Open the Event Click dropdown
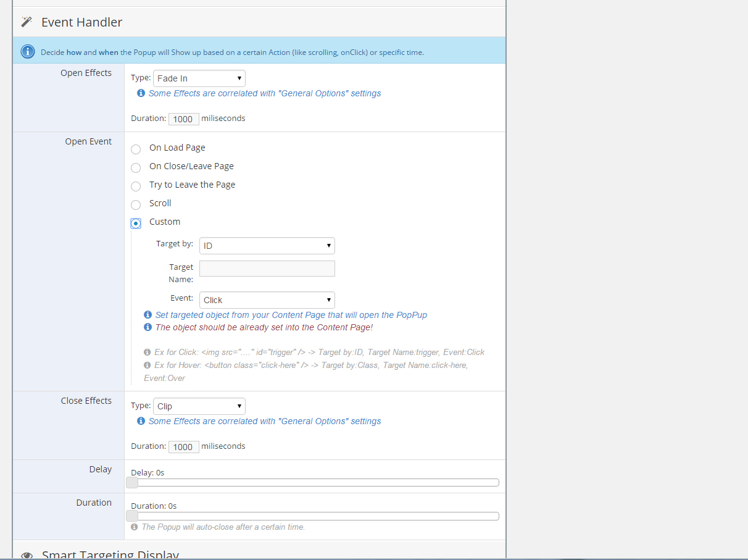The height and width of the screenshot is (560, 748). point(267,300)
